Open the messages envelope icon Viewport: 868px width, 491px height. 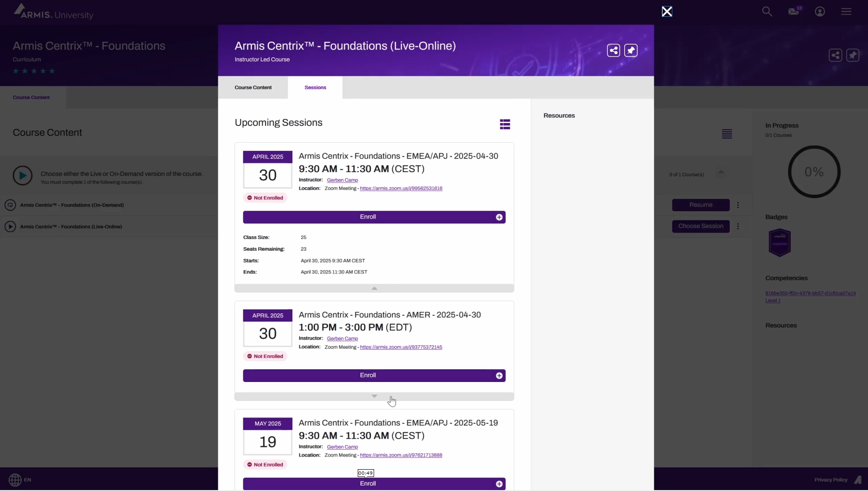coord(794,11)
